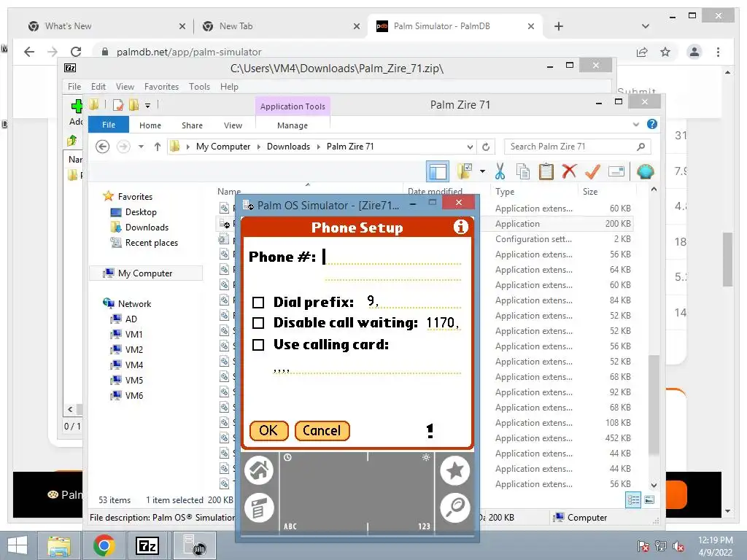Open the Phone Setup info tip icon
Screen dimensions: 747x560
(460, 227)
